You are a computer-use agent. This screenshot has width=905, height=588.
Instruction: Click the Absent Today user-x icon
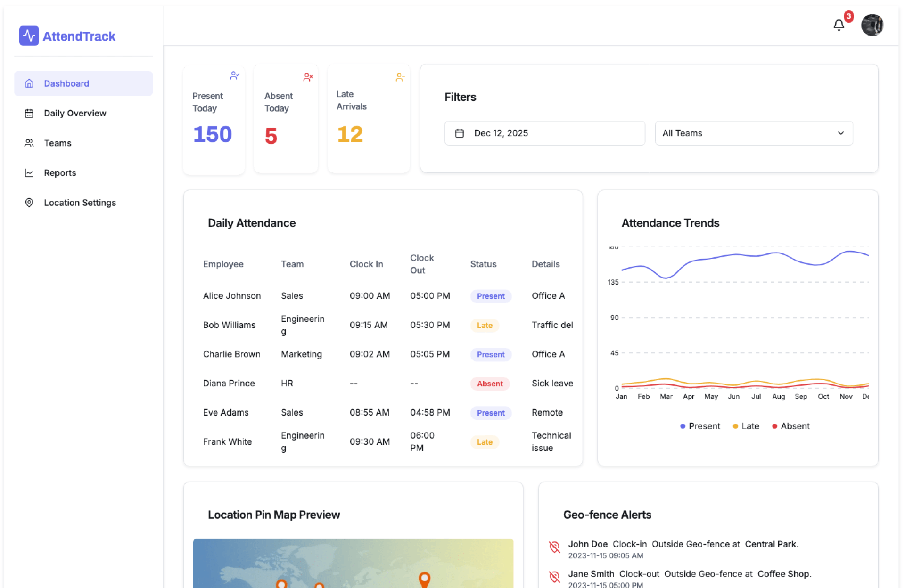coord(308,77)
